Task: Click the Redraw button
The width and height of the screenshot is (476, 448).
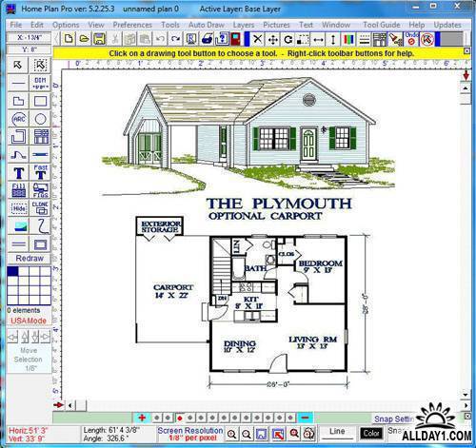Action: (x=30, y=258)
